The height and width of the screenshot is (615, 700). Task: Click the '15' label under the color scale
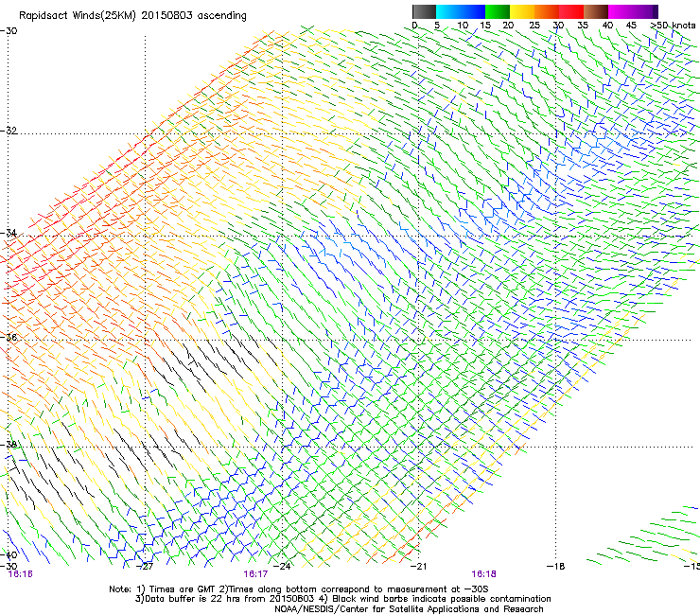click(x=485, y=26)
